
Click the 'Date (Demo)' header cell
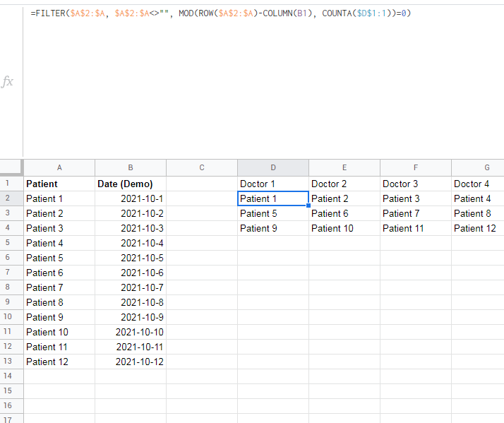coord(131,184)
